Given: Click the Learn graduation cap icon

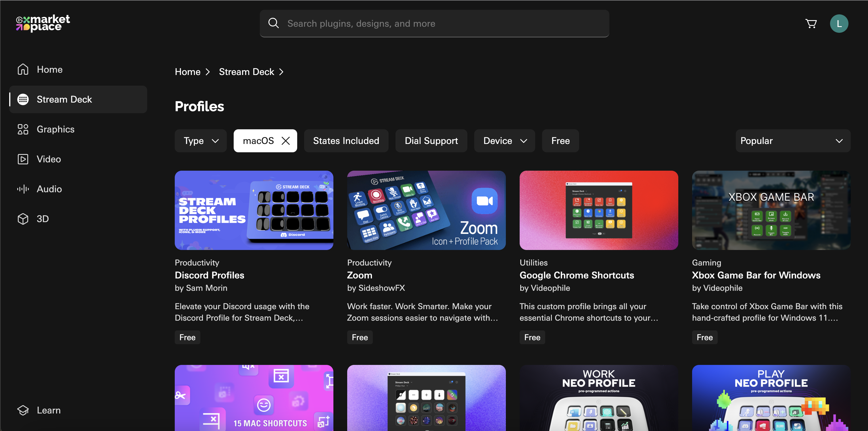Looking at the screenshot, I should [x=23, y=410].
